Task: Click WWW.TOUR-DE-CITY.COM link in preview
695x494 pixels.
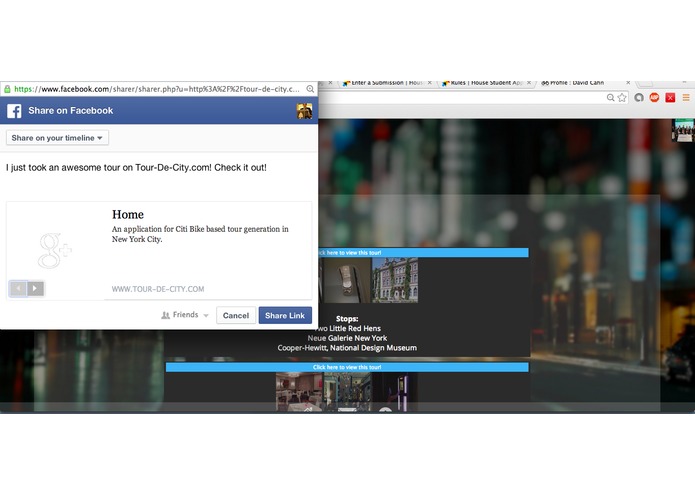Action: point(158,289)
